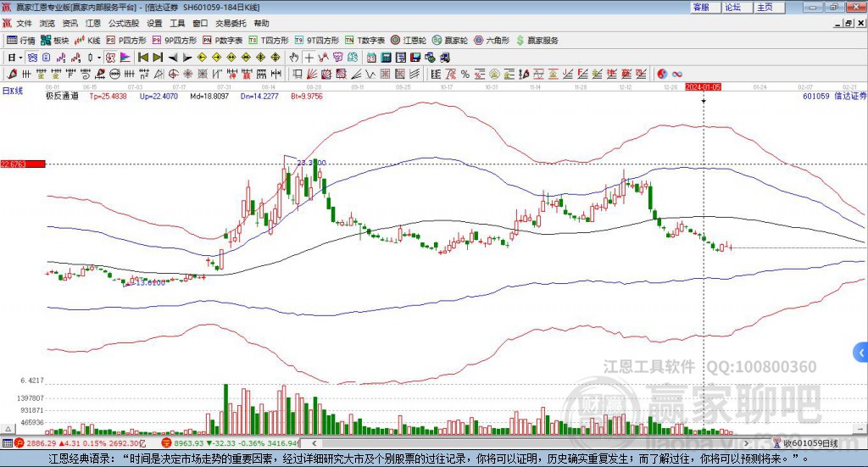868x467 pixels.
Task: Select the circled crosshair target tool
Action: [x=173, y=74]
